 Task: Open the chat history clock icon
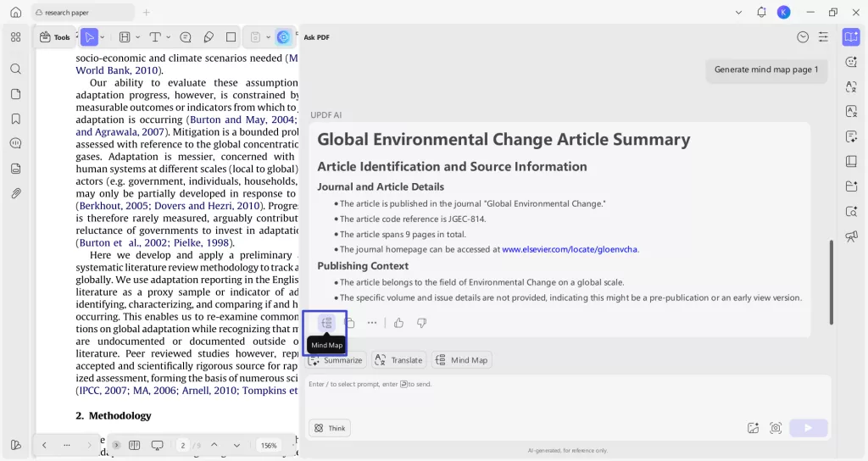(803, 37)
